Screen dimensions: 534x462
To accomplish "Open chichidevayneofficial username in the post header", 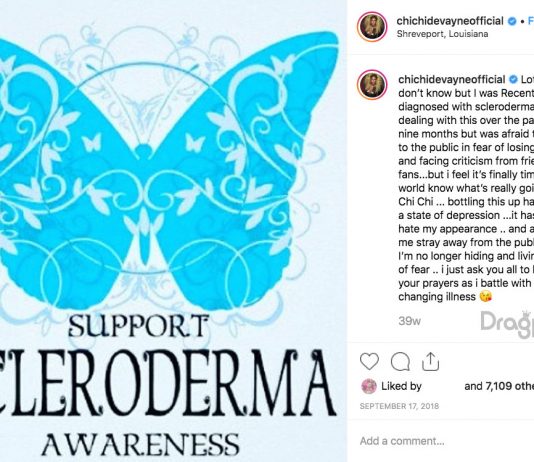I will tap(450, 21).
